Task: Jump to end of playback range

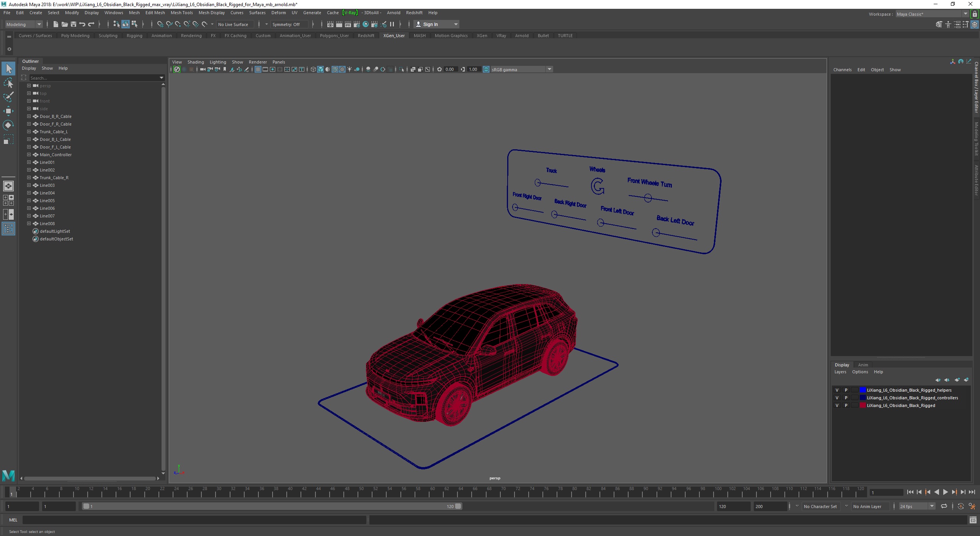Action: [x=972, y=492]
